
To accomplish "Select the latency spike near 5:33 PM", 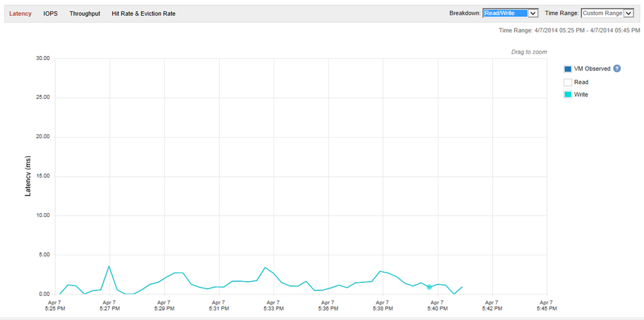I will [x=265, y=268].
